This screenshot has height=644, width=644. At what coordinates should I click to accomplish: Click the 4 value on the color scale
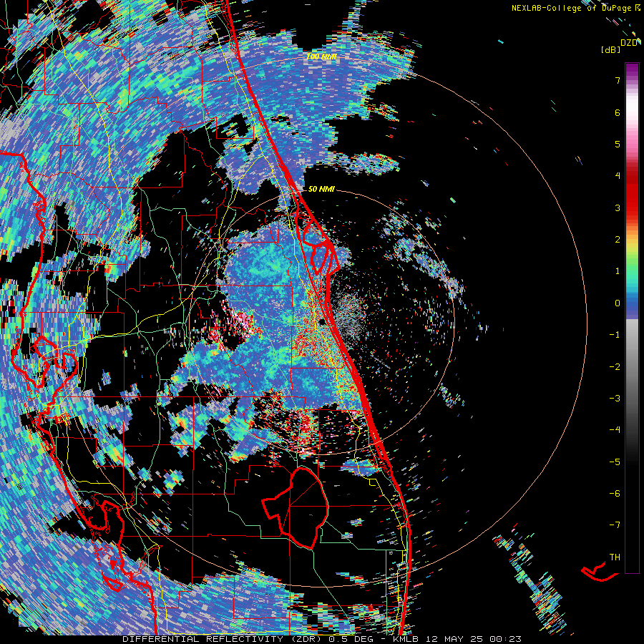point(618,176)
